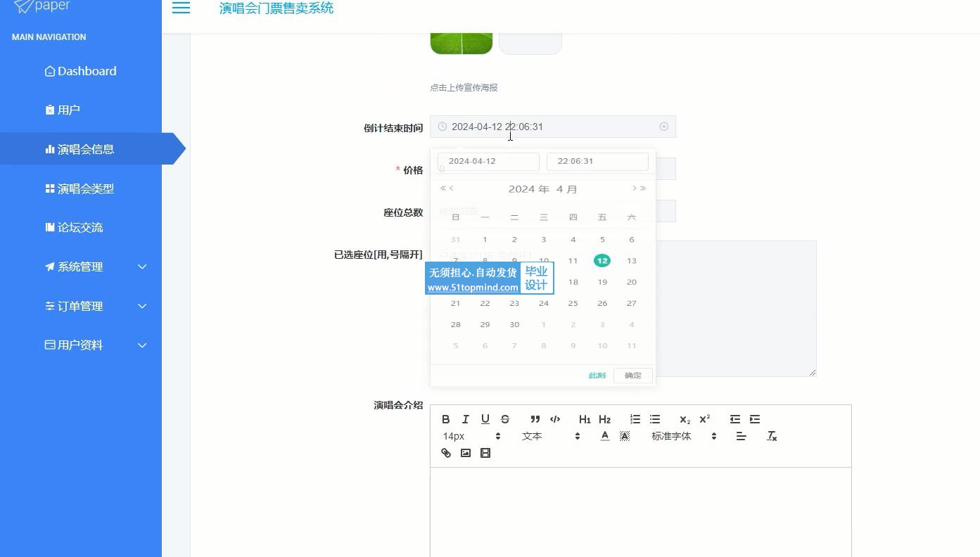980x557 pixels.
Task: Open text alignment options
Action: [x=741, y=436]
